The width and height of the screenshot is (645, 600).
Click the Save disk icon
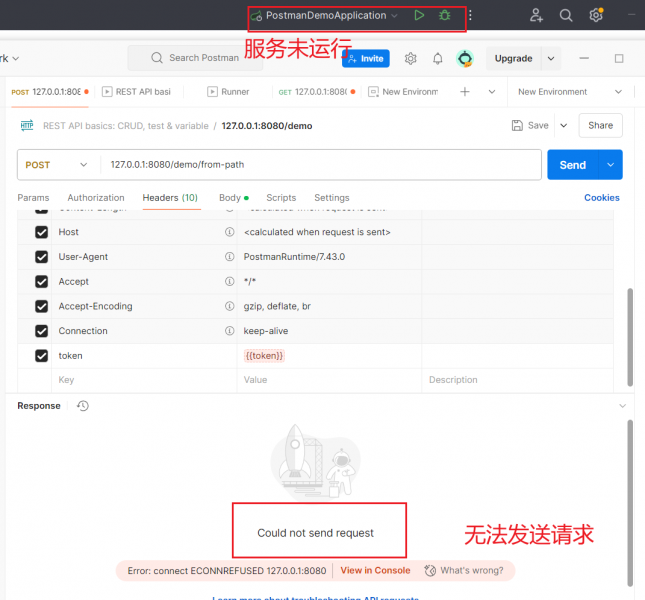pyautogui.click(x=517, y=125)
